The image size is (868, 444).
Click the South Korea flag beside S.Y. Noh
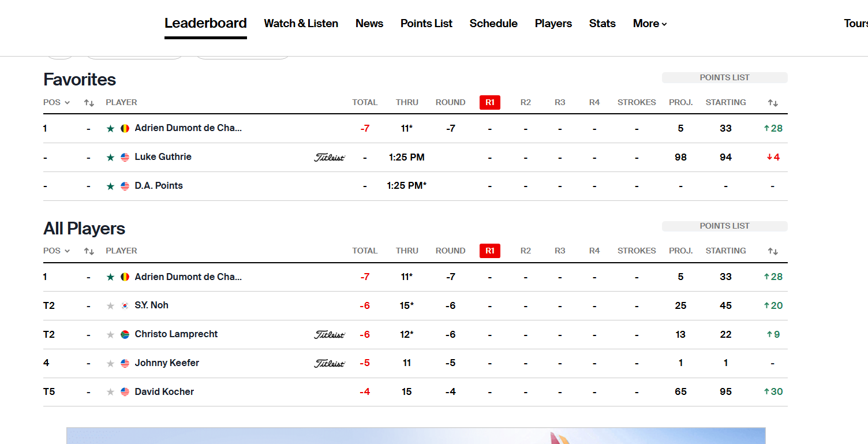click(125, 305)
